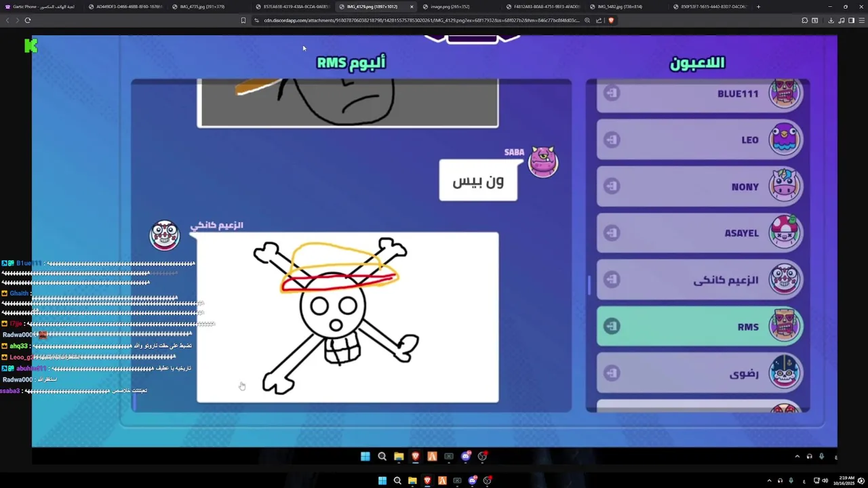Show hidden icons chevron in system tray
Image resolution: width=868 pixels, height=488 pixels.
(x=769, y=481)
